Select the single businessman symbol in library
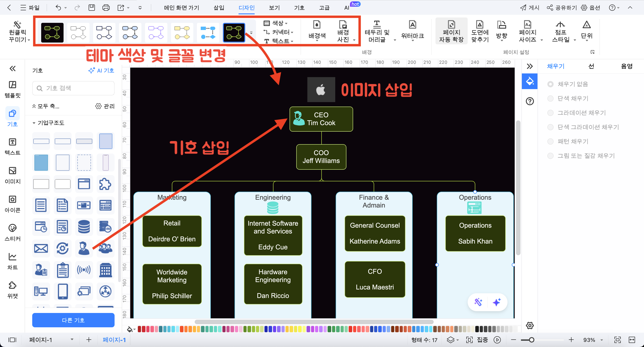 (84, 248)
